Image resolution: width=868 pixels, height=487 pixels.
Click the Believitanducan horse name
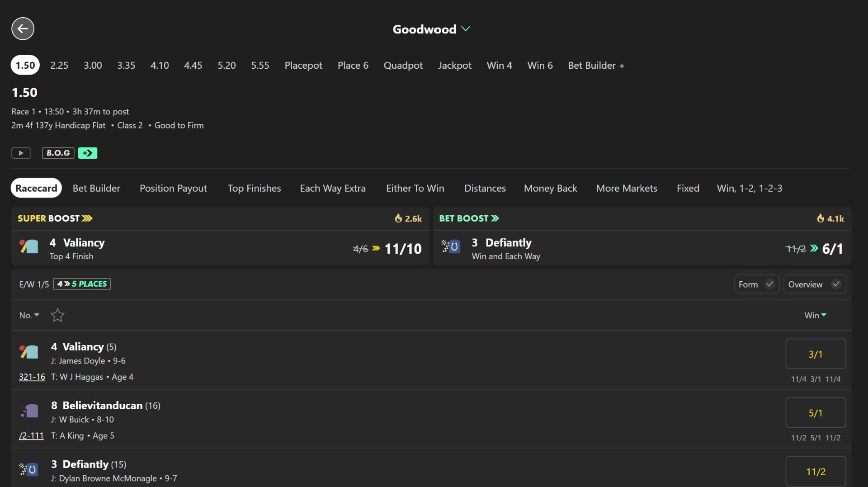tap(103, 406)
